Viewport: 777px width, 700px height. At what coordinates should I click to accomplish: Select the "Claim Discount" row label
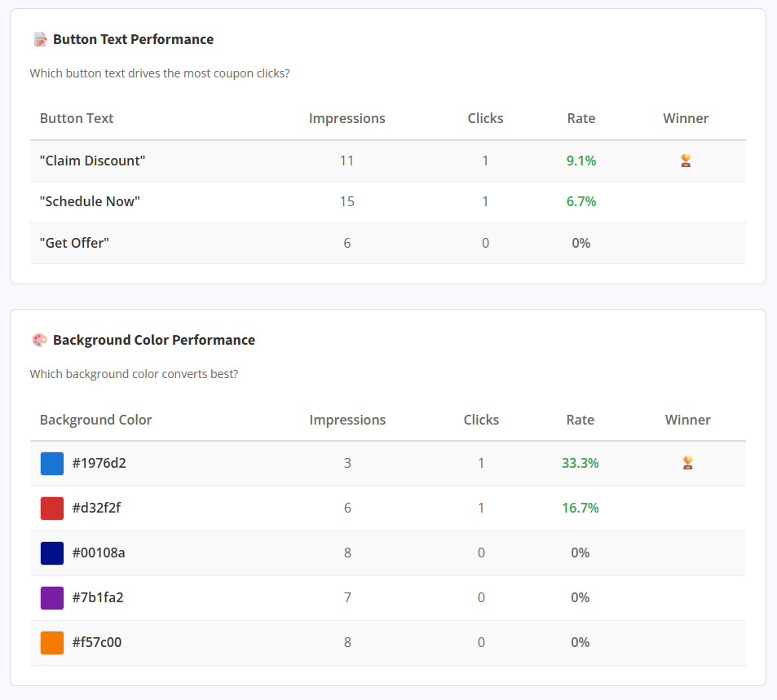tap(92, 161)
